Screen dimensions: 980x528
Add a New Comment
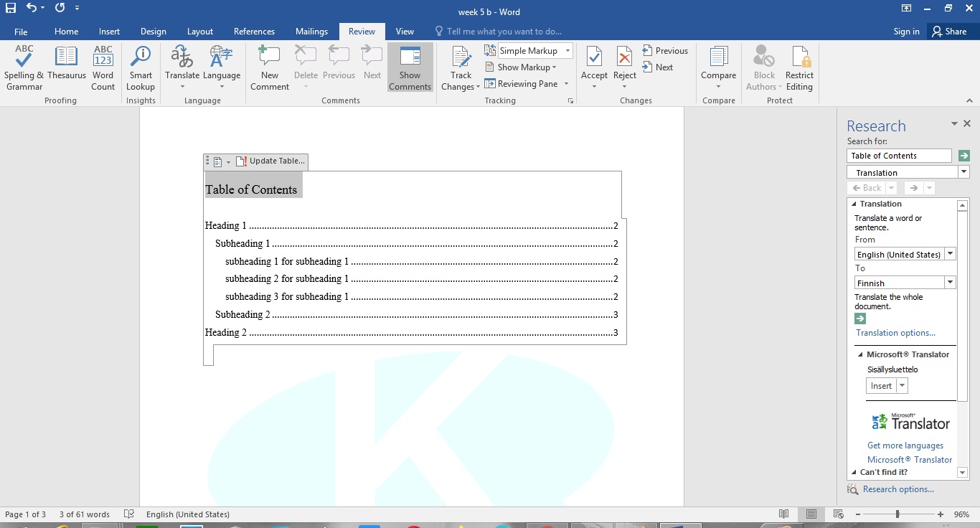pos(270,68)
